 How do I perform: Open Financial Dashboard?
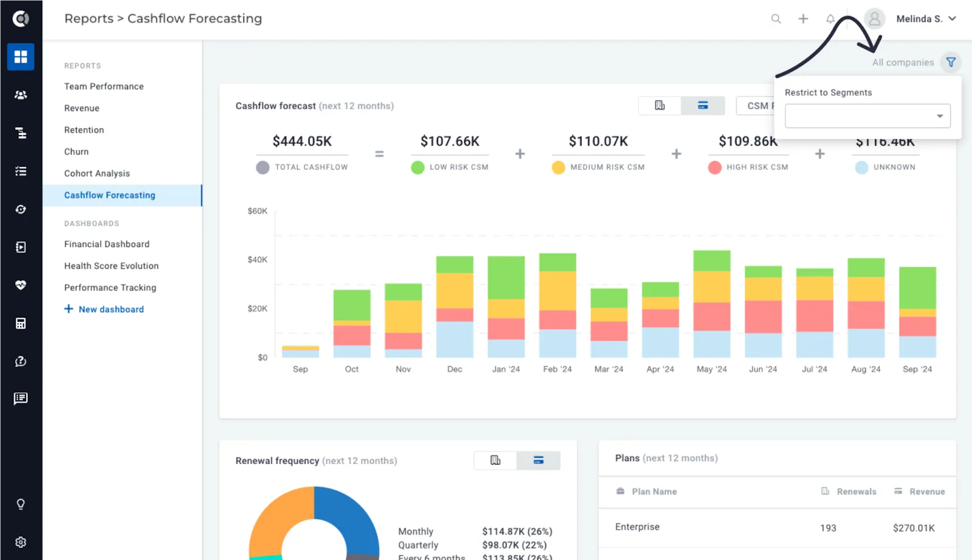(107, 244)
